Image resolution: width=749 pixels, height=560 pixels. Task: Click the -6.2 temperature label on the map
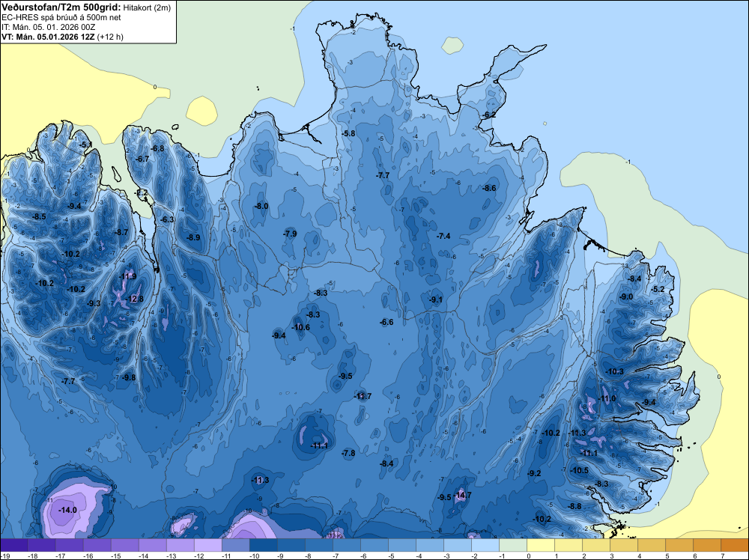click(x=489, y=115)
